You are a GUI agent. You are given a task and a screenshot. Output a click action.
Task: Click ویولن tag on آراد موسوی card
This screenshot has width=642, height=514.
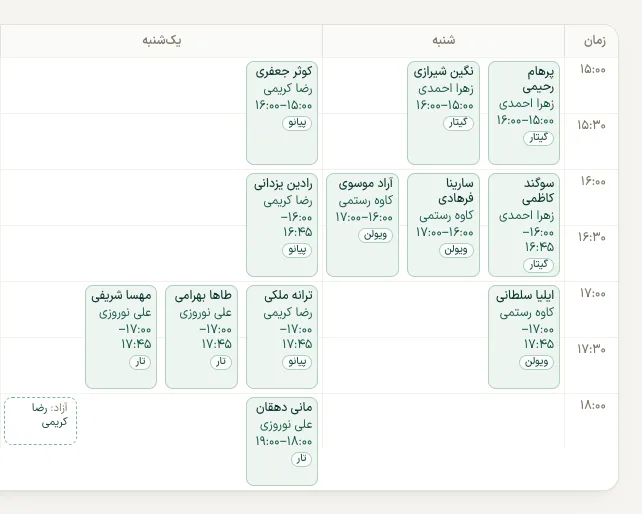375,235
